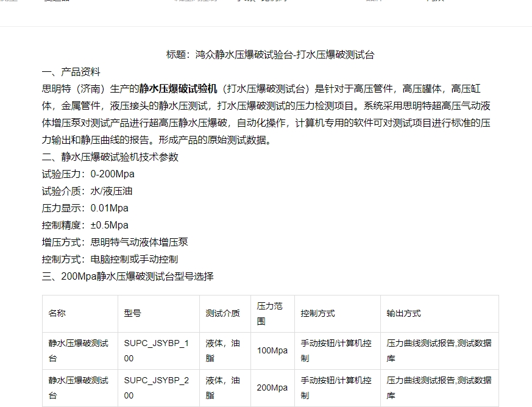Click the line 压力显示：0.01Mpa
The height and width of the screenshot is (407, 532).
[x=85, y=208]
